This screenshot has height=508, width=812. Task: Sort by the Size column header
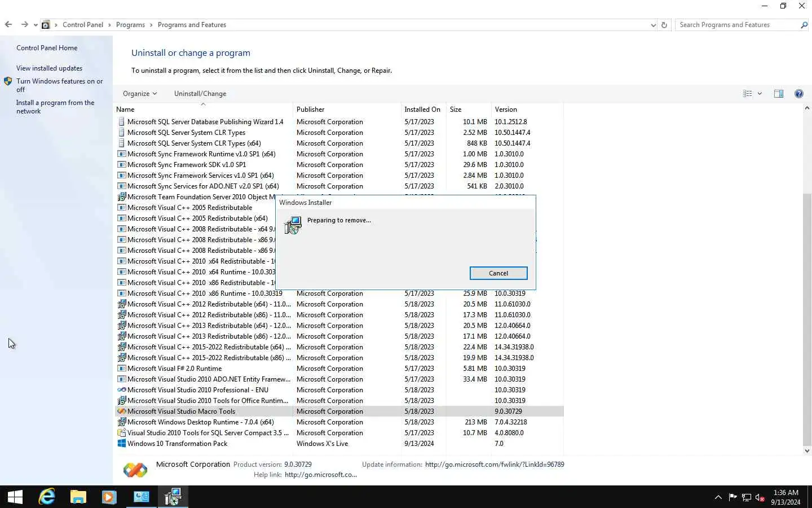click(x=468, y=110)
